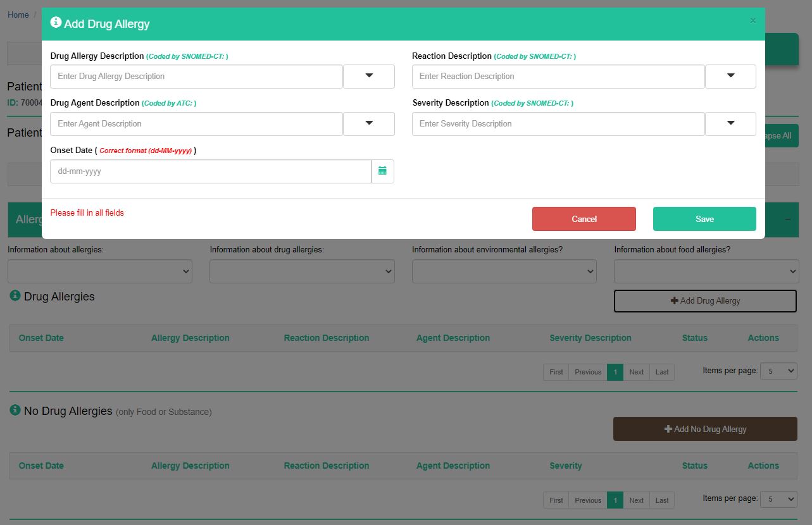
Task: Close the Add Drug Allergy dialog
Action: pyautogui.click(x=753, y=21)
